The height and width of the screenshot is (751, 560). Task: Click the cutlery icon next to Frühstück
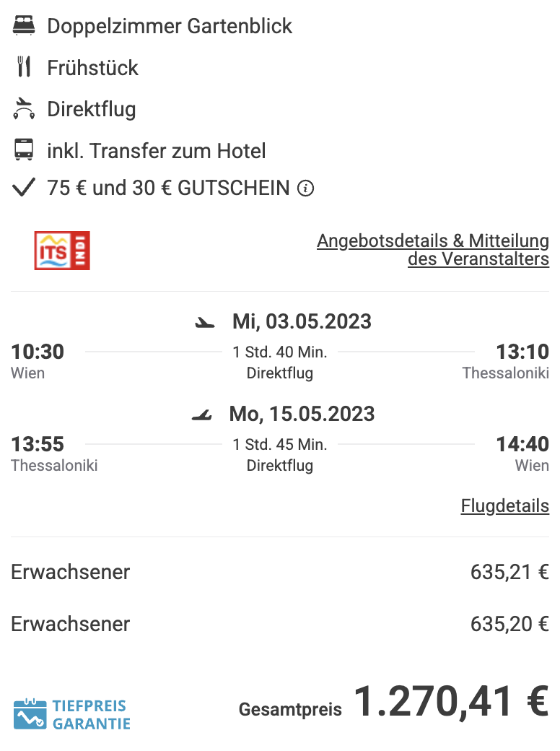point(23,67)
